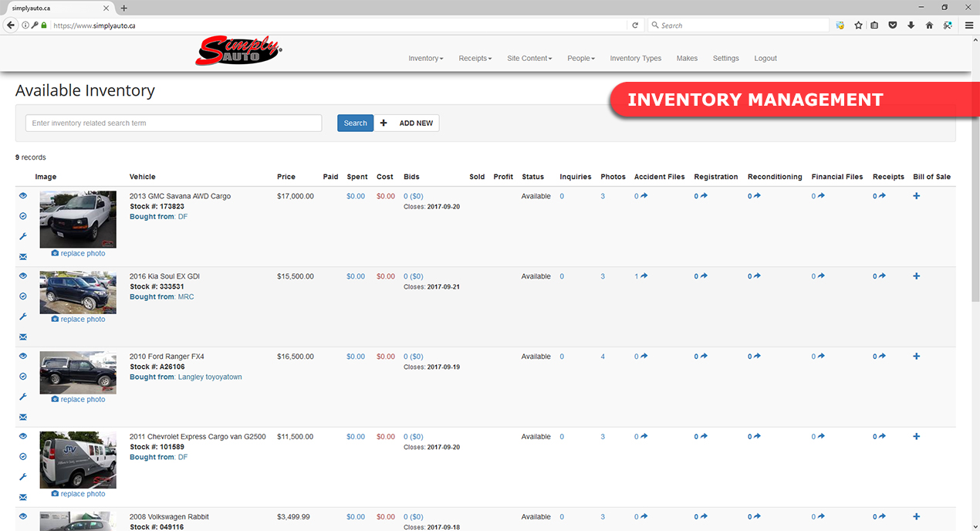Reload page with browser refresh icon
This screenshot has width=980, height=531.
[635, 25]
